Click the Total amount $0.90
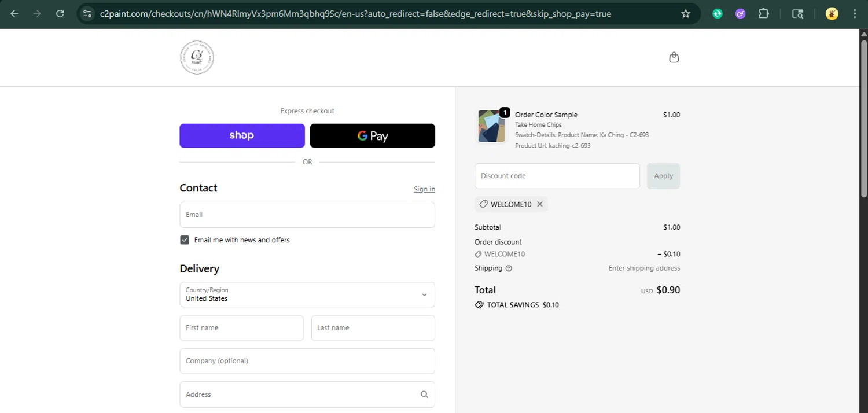 pos(668,290)
